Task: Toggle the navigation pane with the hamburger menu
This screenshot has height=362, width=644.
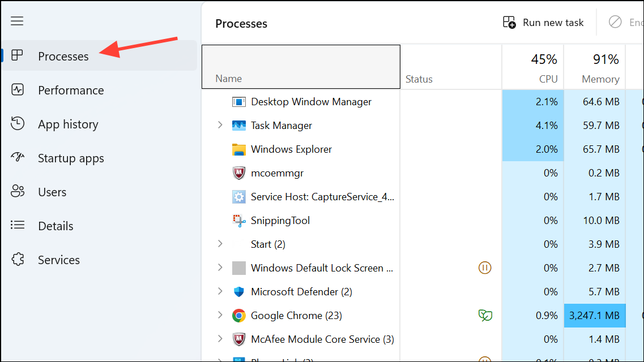Action: pyautogui.click(x=17, y=21)
